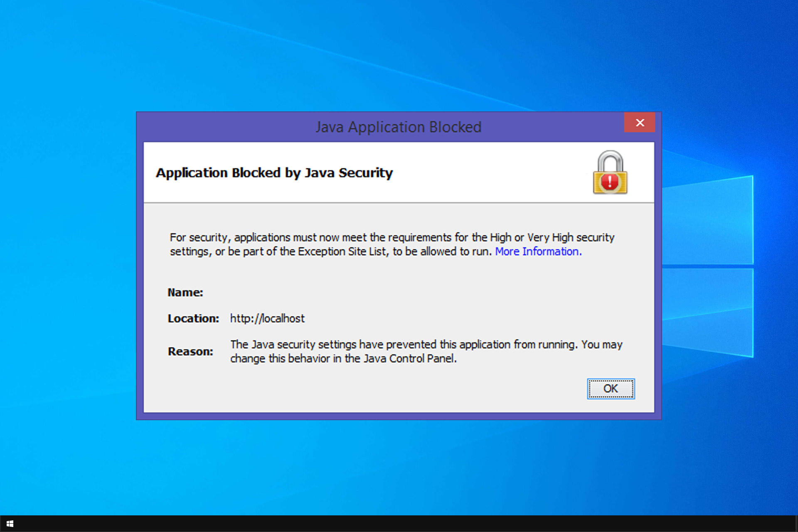Click the OK button in the dialog
This screenshot has width=798, height=532.
coord(611,389)
